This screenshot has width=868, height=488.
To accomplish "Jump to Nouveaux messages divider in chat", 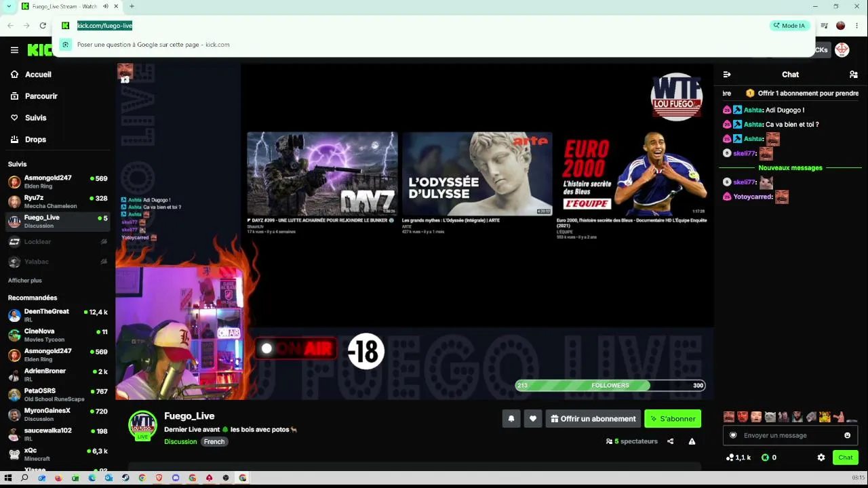I will 791,168.
